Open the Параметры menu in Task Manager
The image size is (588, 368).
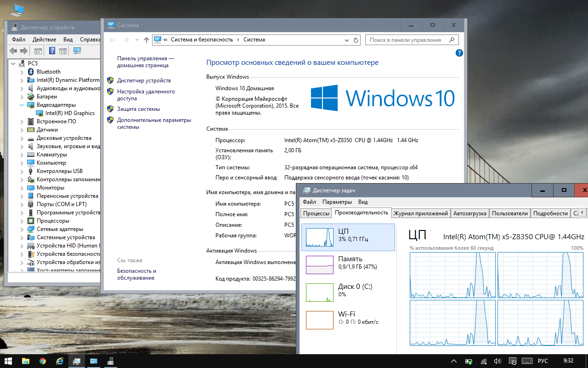click(337, 202)
